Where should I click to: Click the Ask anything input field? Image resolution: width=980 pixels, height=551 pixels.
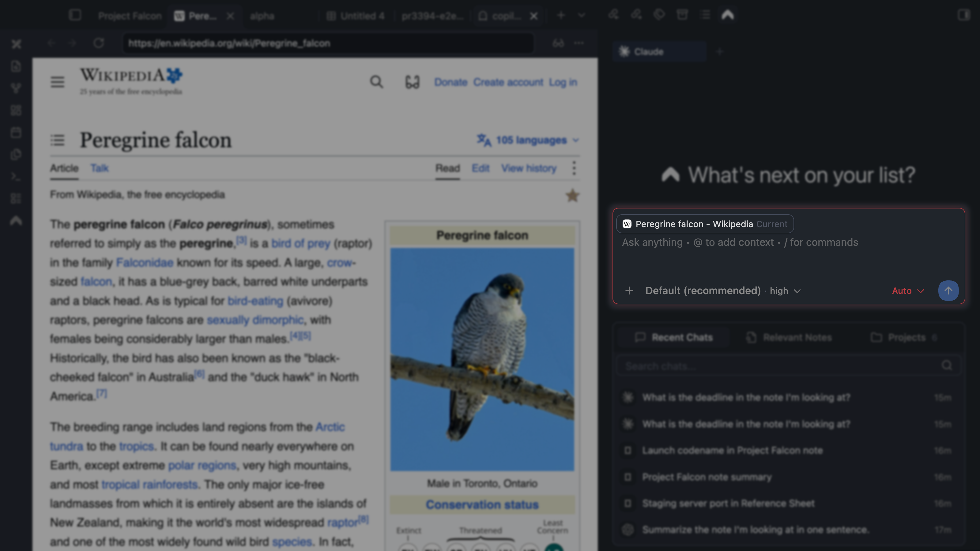(x=788, y=243)
